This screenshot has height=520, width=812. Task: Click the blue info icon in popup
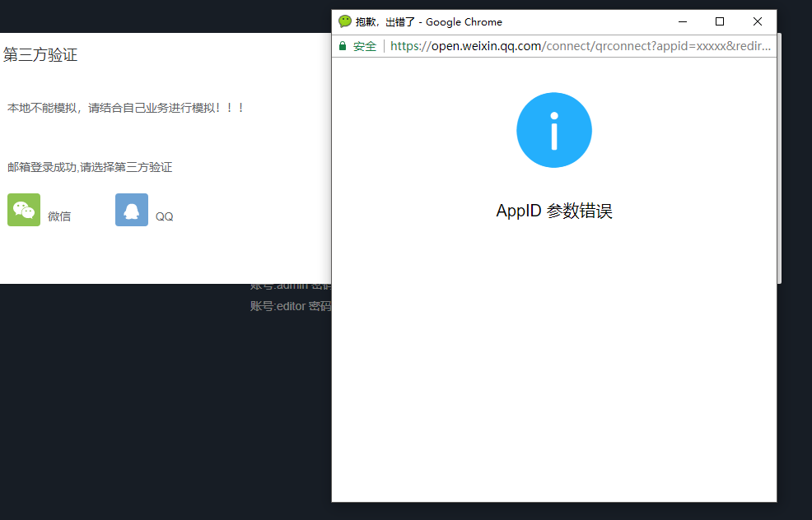click(554, 130)
